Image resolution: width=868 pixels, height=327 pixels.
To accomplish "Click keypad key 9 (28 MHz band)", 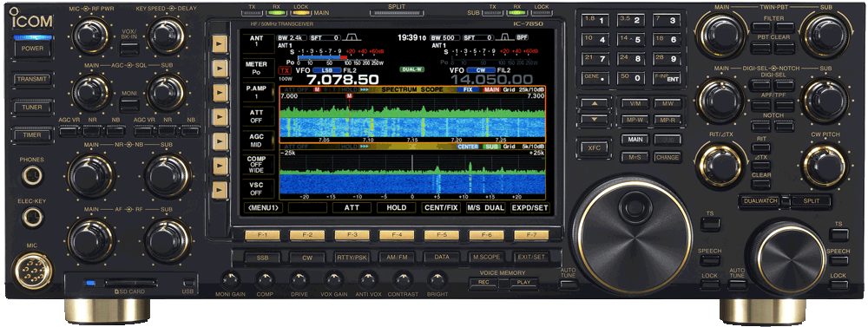I will [666, 59].
